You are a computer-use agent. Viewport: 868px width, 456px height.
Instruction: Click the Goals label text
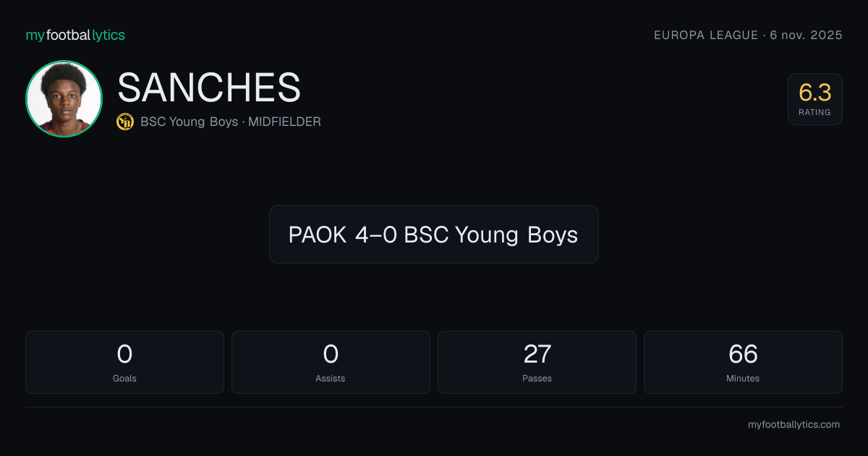(124, 378)
